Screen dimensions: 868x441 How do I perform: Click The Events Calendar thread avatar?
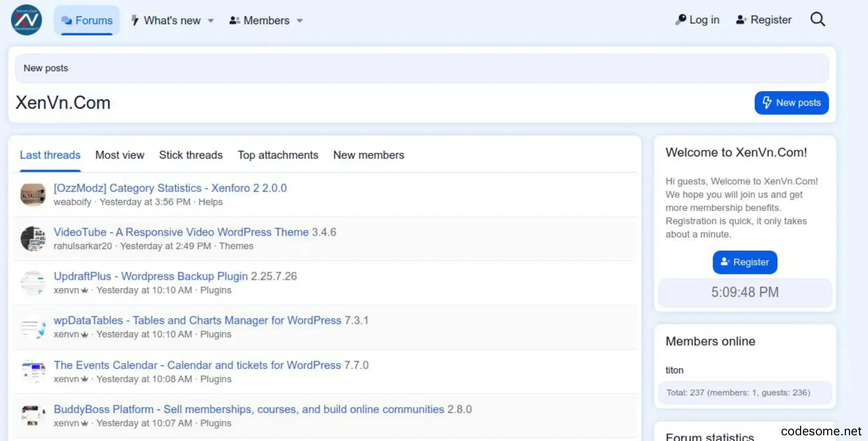33,372
